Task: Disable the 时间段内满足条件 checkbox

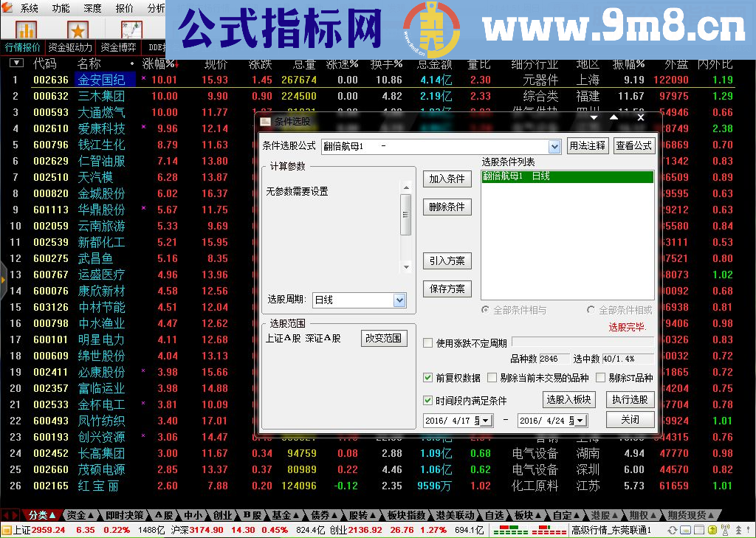Action: coord(427,401)
